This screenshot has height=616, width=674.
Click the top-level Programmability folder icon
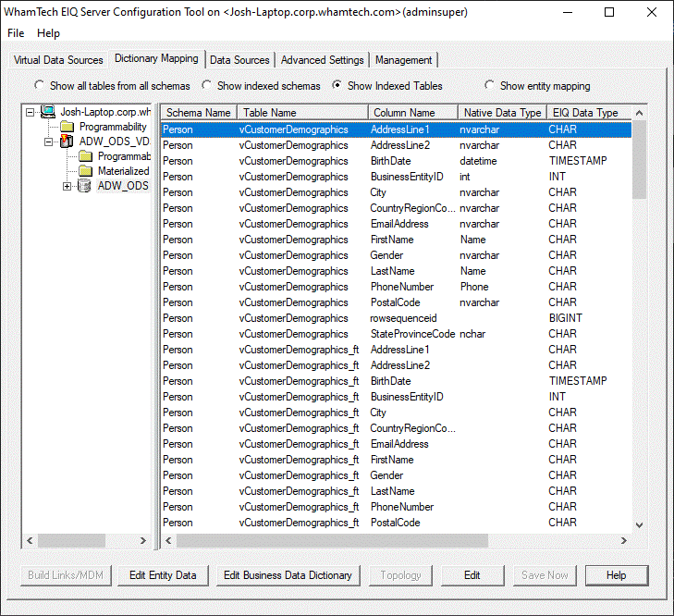[x=67, y=127]
